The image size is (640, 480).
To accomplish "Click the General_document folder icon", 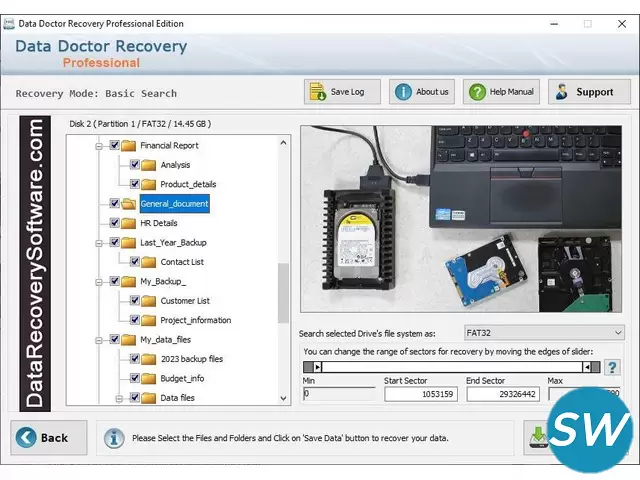I will pyautogui.click(x=129, y=204).
